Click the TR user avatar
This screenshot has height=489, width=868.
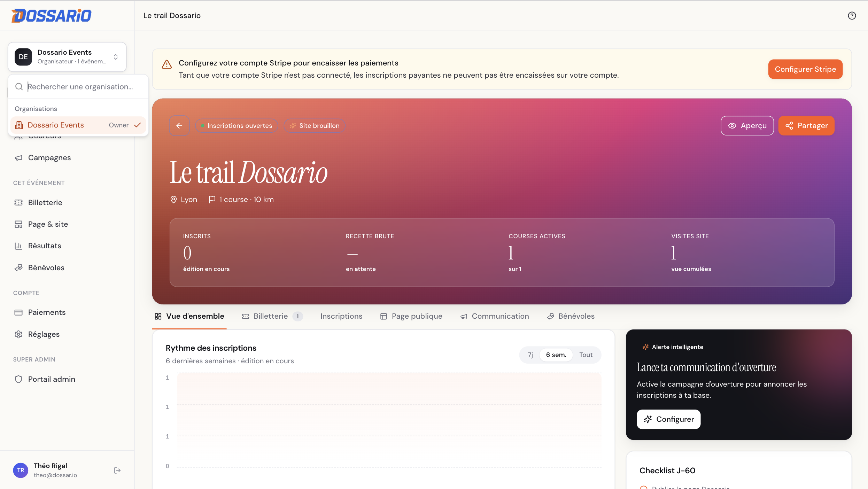[21, 470]
